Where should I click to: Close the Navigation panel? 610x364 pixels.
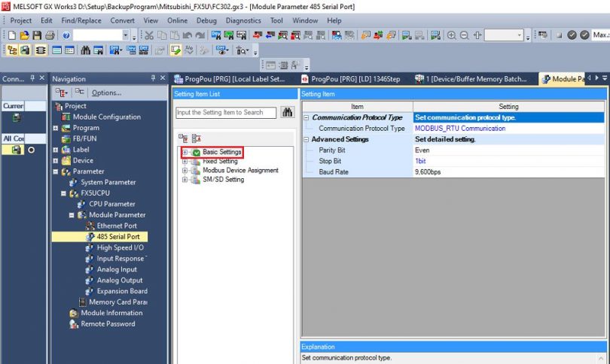tap(163, 78)
